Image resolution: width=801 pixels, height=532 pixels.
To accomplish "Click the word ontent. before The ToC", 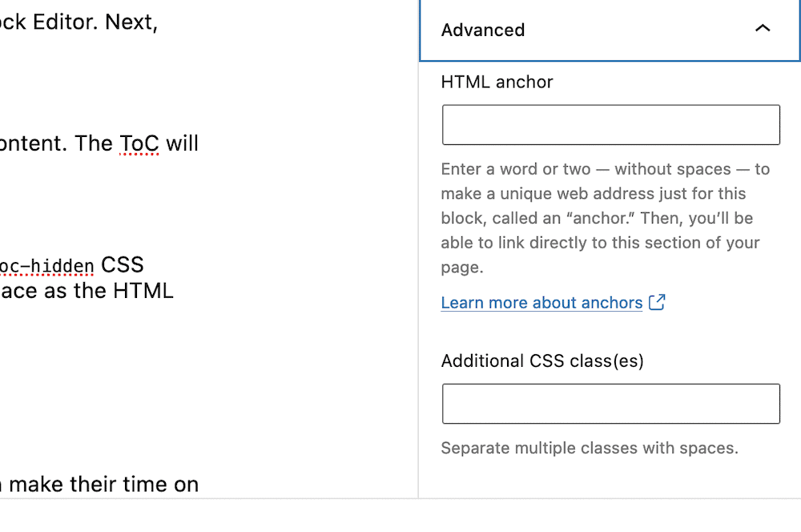I will click(34, 143).
